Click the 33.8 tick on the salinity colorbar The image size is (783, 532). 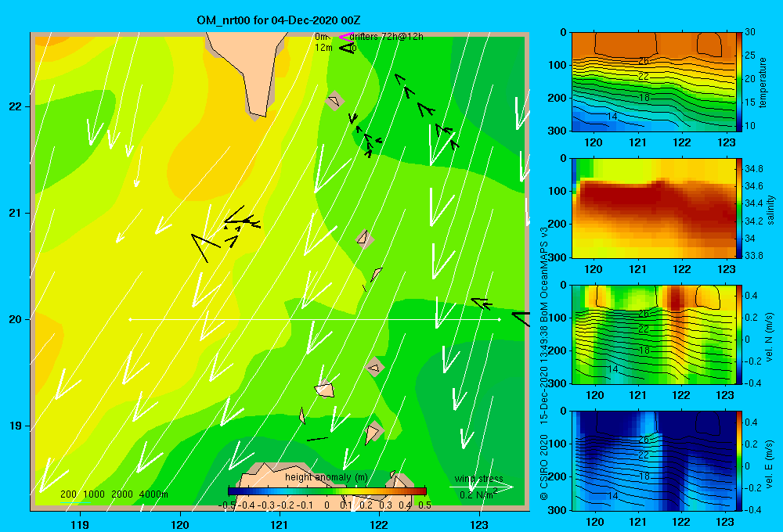pyautogui.click(x=753, y=256)
